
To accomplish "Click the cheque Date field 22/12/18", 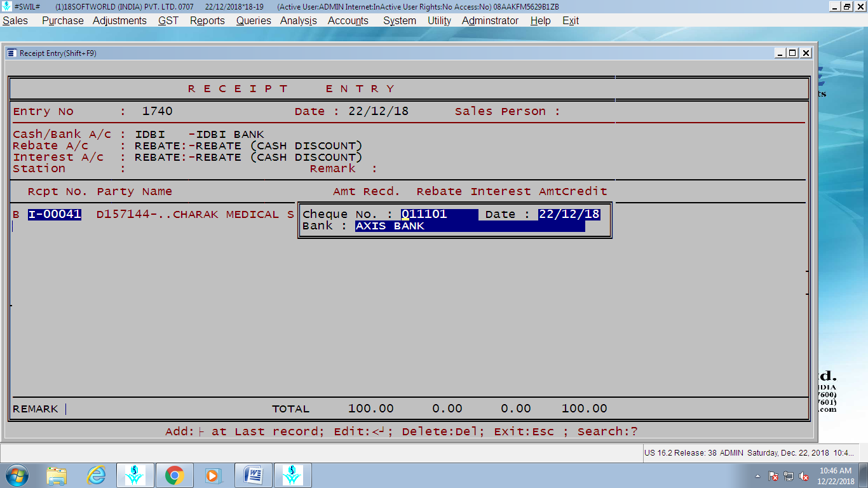I will tap(569, 214).
